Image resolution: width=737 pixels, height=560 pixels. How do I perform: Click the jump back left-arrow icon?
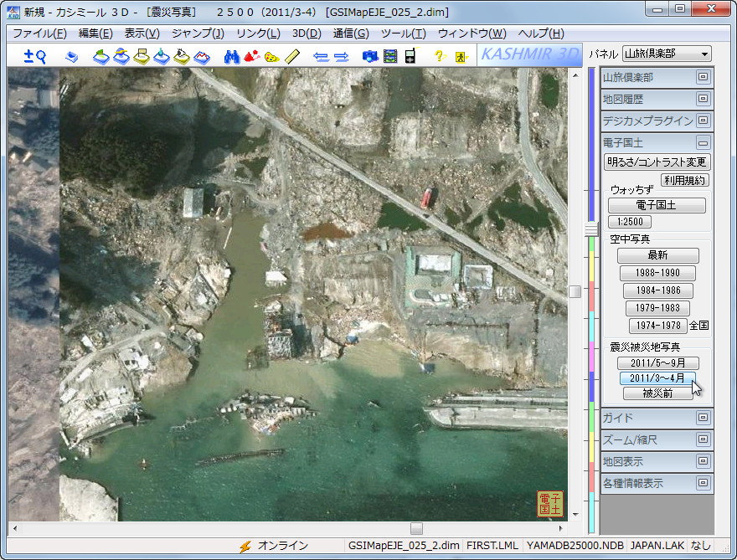coord(322,55)
